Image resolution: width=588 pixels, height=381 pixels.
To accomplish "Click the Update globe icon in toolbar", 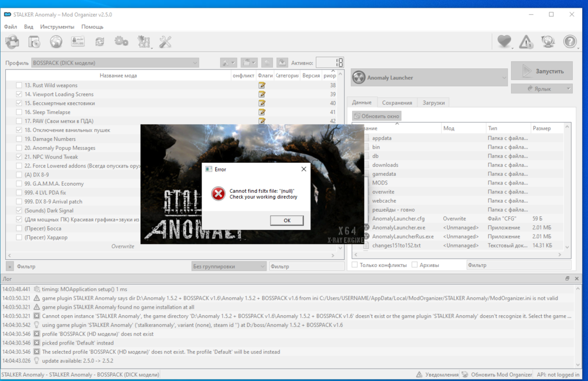I will (x=548, y=42).
